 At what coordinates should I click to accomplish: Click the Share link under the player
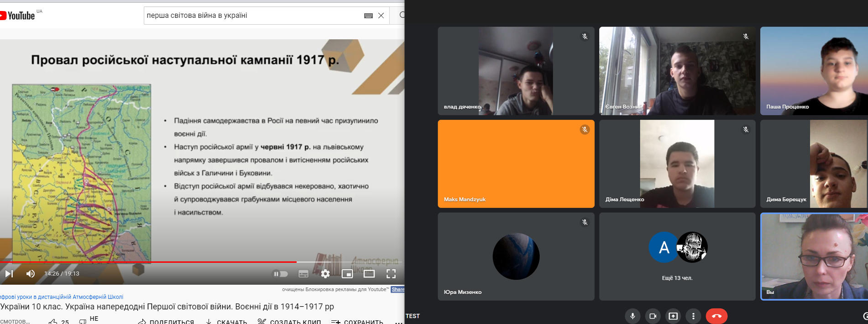[397, 289]
